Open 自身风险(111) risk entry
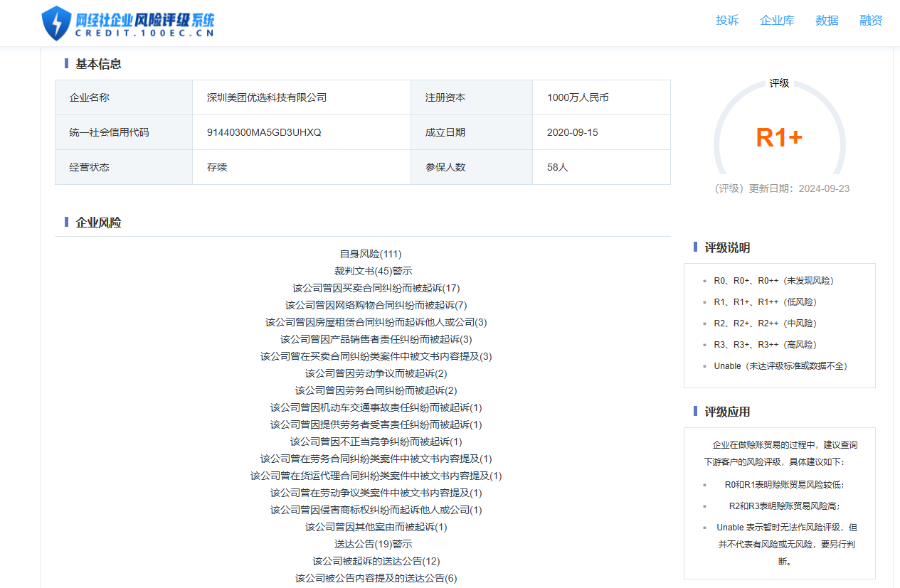 (x=371, y=254)
